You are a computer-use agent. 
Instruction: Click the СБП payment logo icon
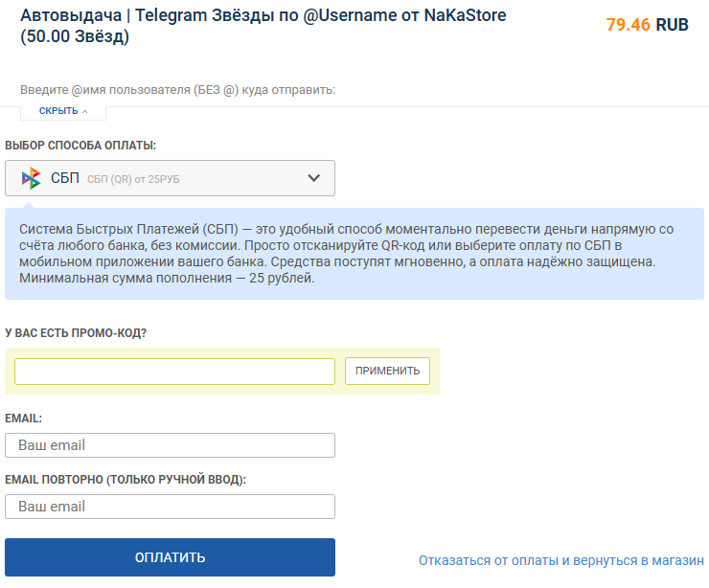coord(32,178)
